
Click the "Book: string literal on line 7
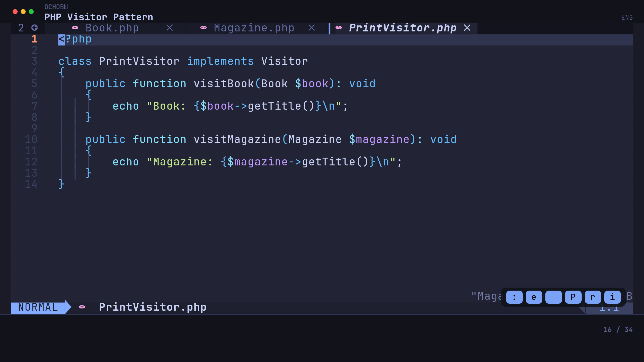click(166, 106)
